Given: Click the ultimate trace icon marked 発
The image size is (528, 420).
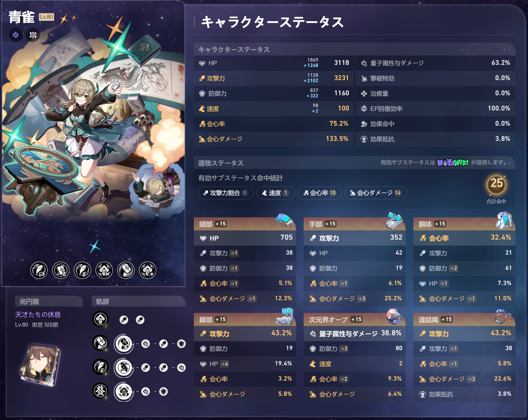Looking at the screenshot, I should point(100,391).
